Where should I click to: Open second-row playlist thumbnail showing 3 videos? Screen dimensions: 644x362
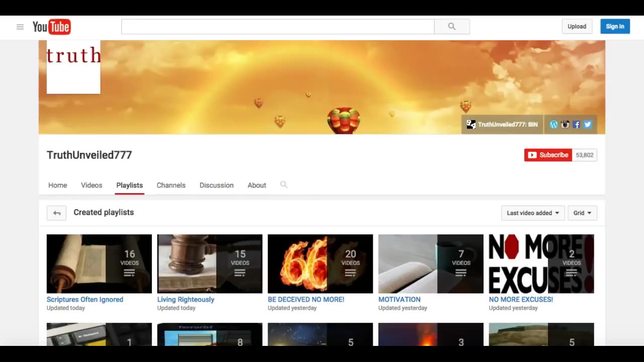click(431, 334)
